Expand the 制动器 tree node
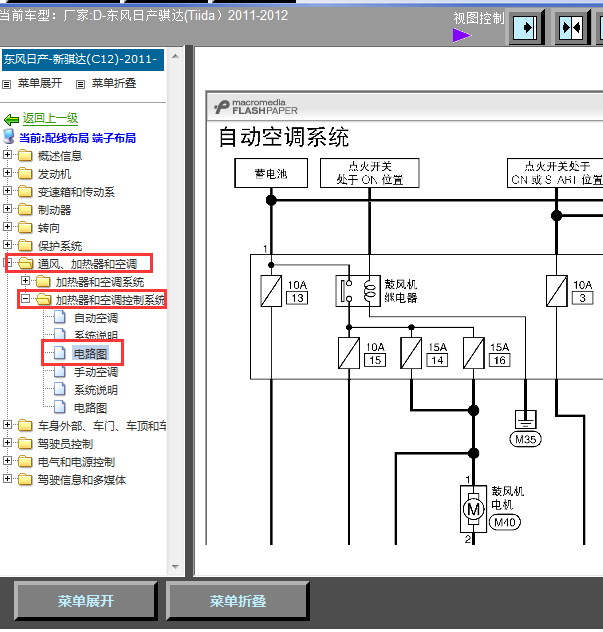 click(7, 208)
